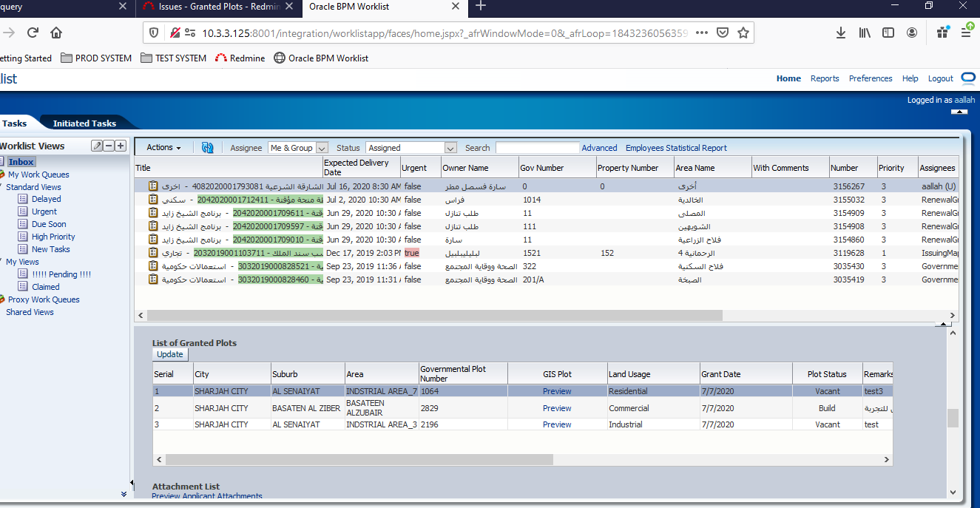Open the Firefox Downloads icon
The height and width of the screenshot is (508, 980).
(841, 33)
